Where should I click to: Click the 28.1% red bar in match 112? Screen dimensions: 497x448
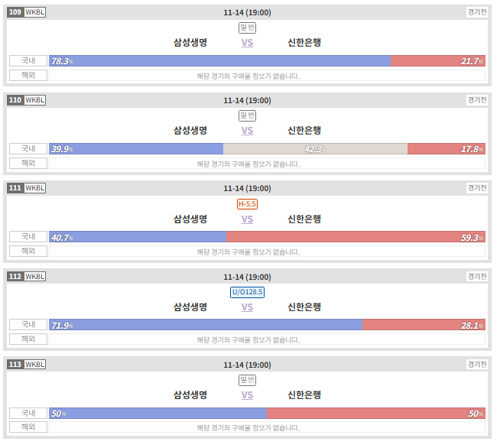click(x=424, y=325)
